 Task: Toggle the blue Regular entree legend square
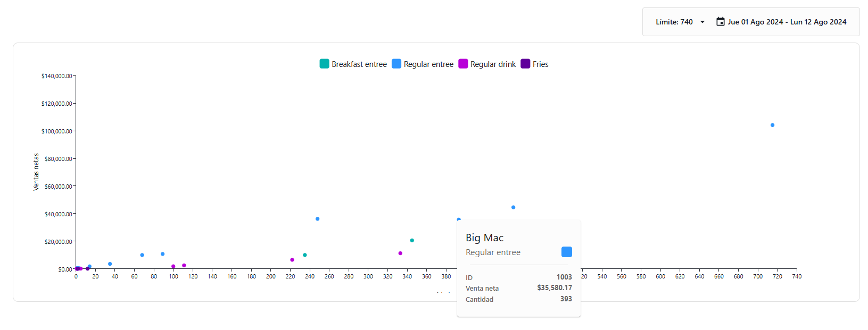[x=396, y=64]
